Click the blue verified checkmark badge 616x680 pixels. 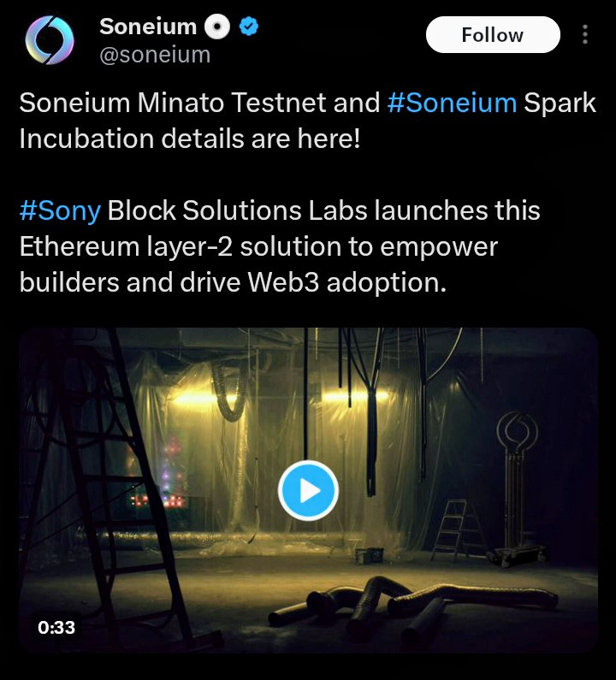pos(249,27)
